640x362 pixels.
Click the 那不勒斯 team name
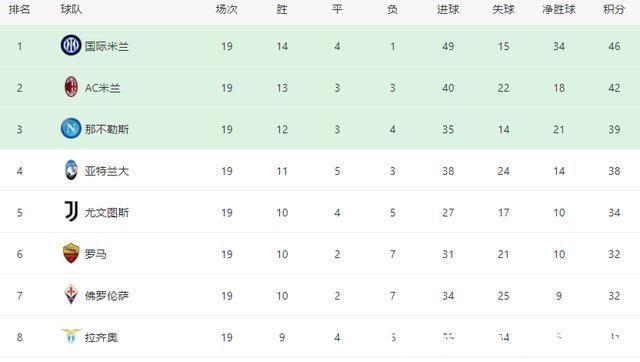point(107,129)
